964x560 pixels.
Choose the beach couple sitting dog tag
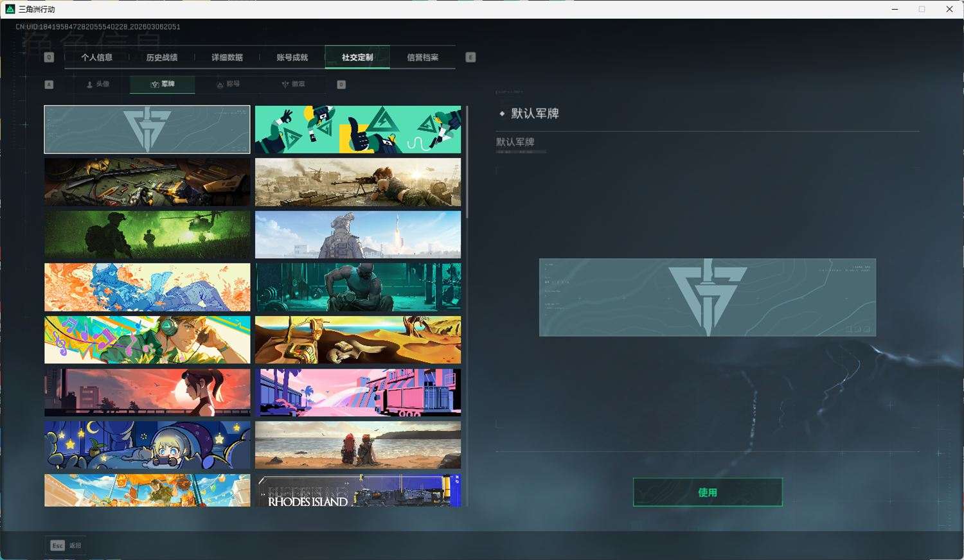click(358, 445)
